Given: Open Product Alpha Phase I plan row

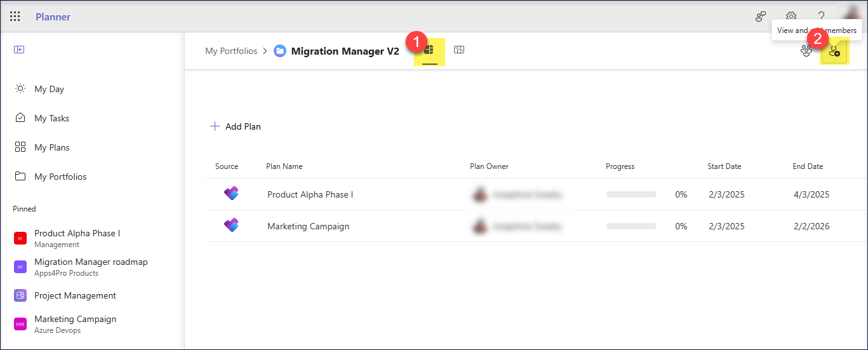Looking at the screenshot, I should [310, 194].
